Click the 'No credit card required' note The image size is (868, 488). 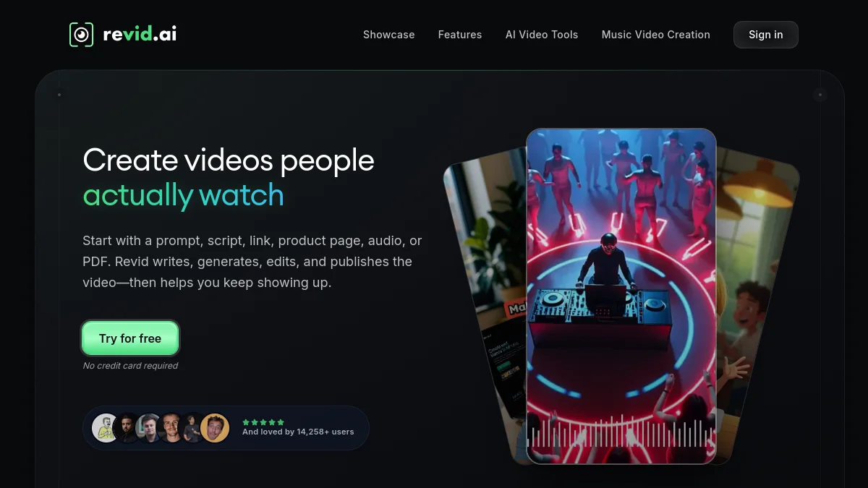(130, 366)
